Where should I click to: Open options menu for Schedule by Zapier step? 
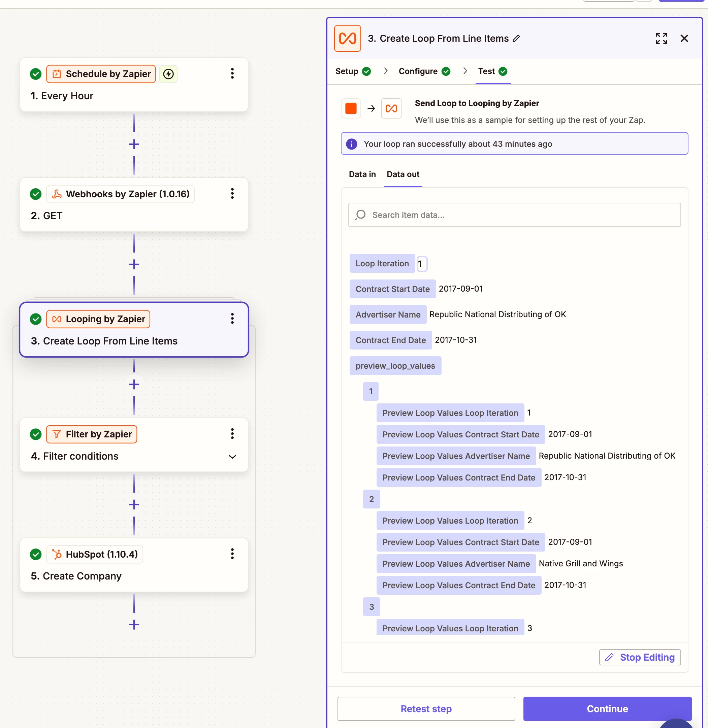click(x=232, y=73)
